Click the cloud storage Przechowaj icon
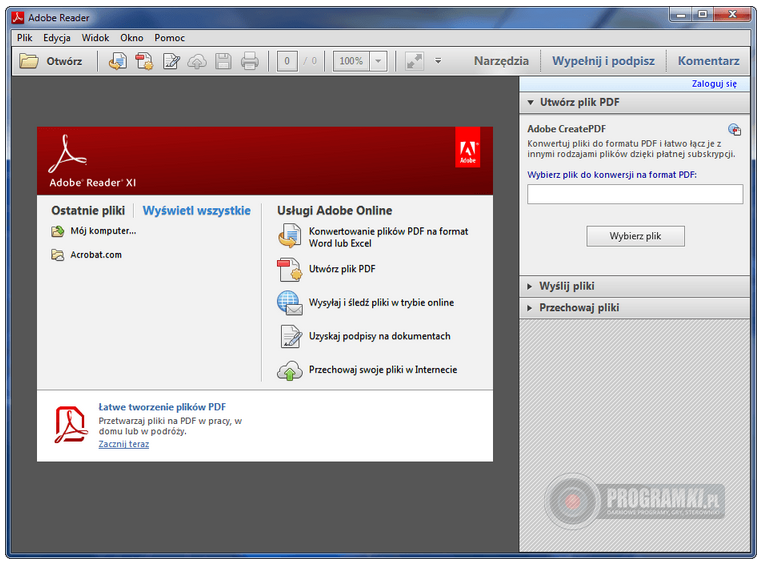This screenshot has height=562, width=759. (289, 371)
